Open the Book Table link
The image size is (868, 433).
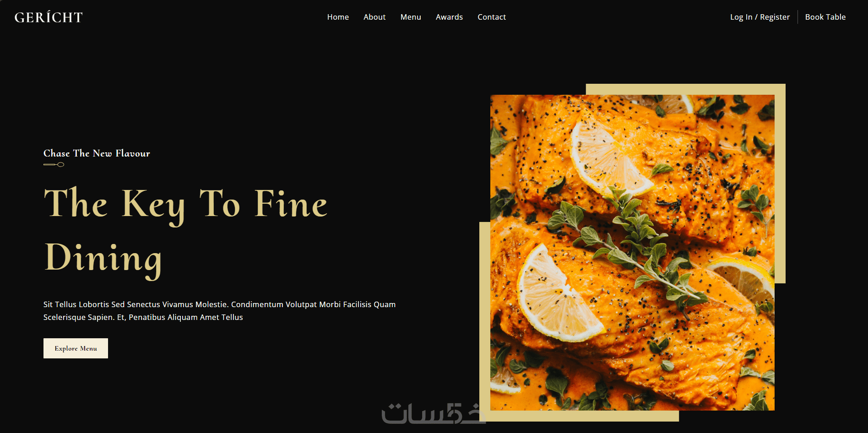tap(825, 17)
